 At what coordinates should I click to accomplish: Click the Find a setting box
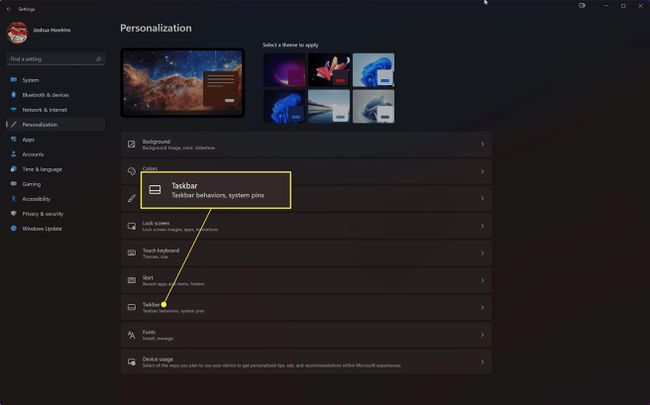[56, 59]
